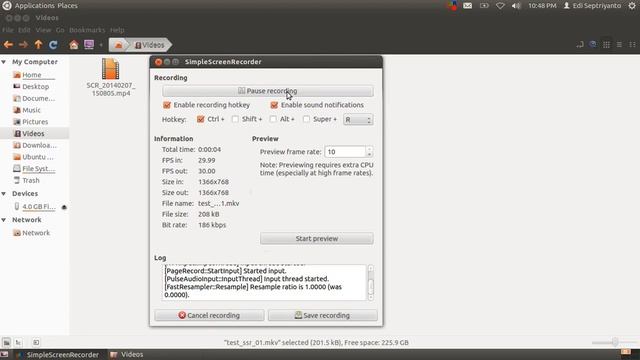Open the system settings gear icon
Screen dimensions: 640x360
coord(632,6)
